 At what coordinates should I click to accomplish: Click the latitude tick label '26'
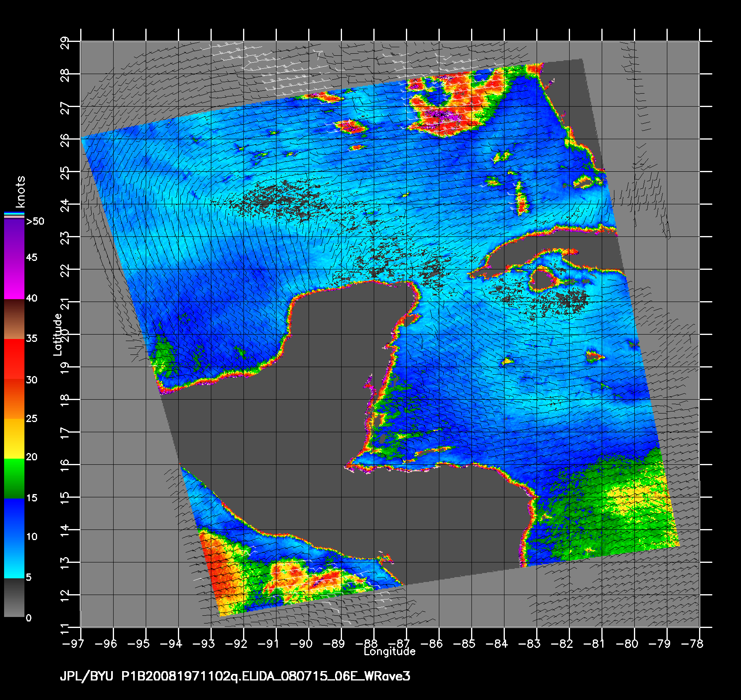coord(65,140)
